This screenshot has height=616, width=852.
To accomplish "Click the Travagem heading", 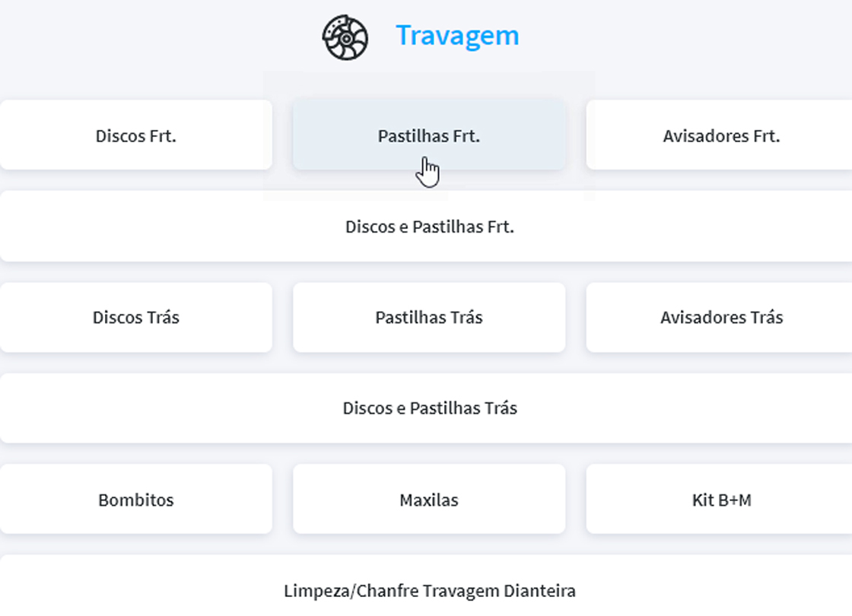I will click(x=457, y=36).
